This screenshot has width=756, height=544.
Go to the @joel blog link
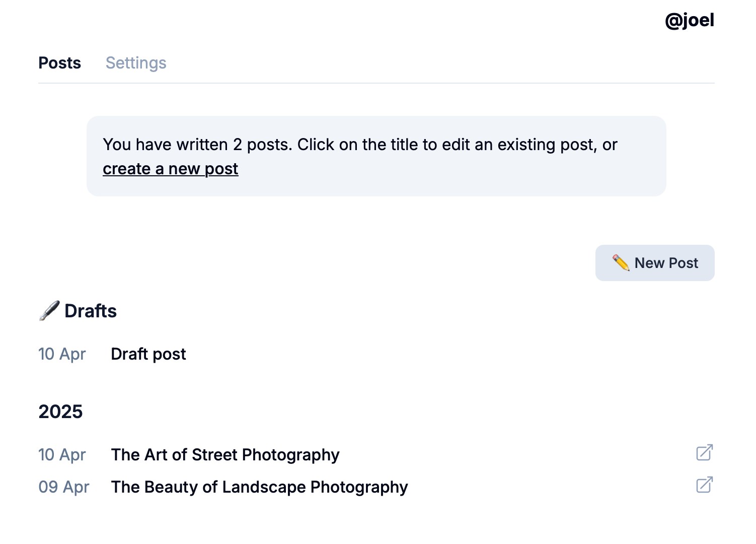(689, 20)
